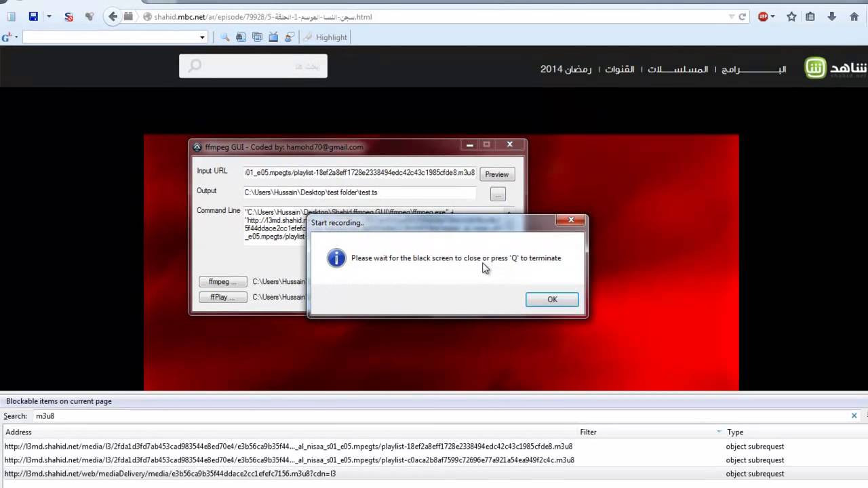868x488 pixels.
Task: Click the red S script-blocker icon
Action: [68, 16]
